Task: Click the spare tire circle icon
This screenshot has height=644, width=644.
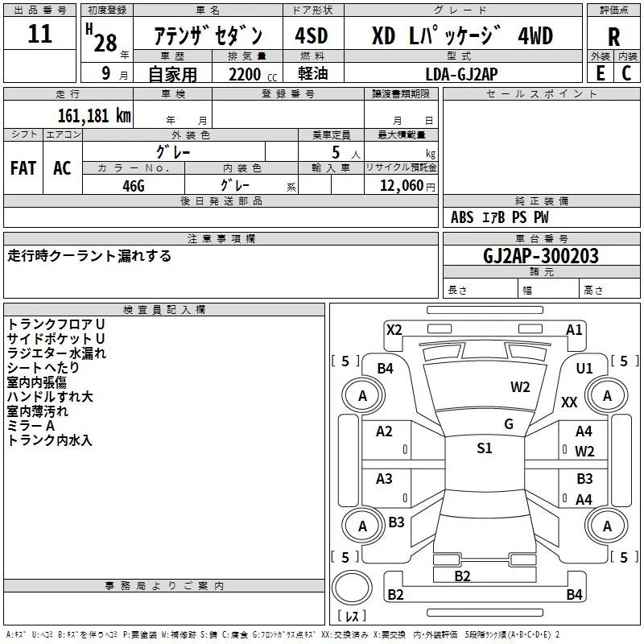Action: (352, 588)
